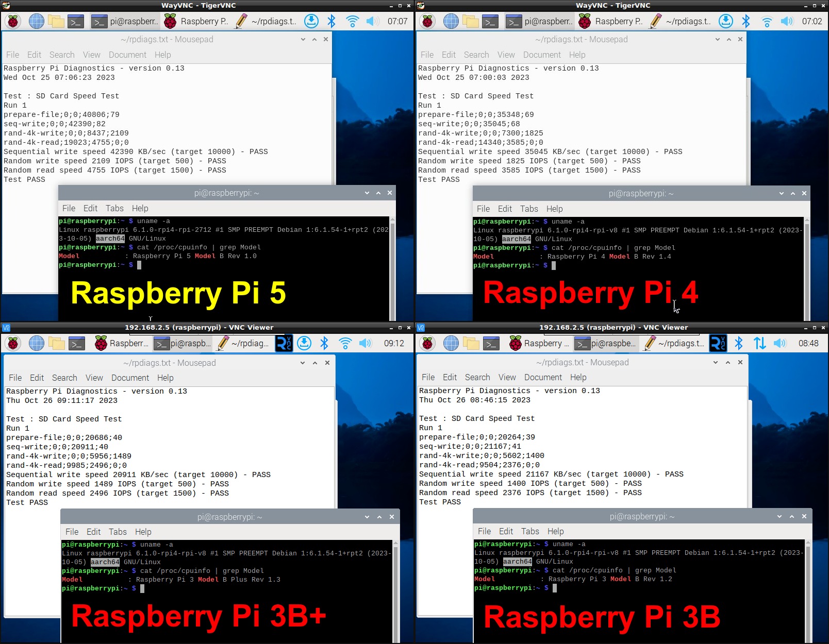Open Wi-Fi menu in Pi 4 tray
Image resolution: width=829 pixels, height=644 pixels.
coord(767,21)
